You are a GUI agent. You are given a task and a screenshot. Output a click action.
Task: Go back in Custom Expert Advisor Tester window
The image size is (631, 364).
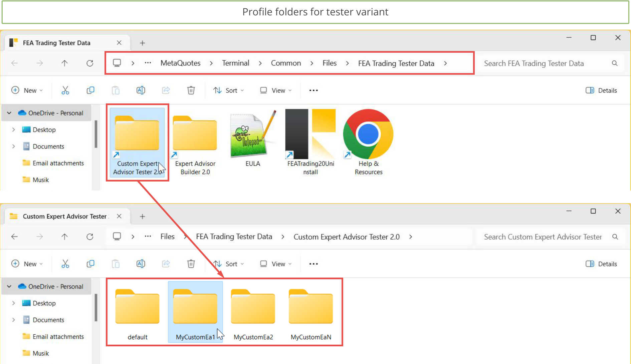(14, 237)
